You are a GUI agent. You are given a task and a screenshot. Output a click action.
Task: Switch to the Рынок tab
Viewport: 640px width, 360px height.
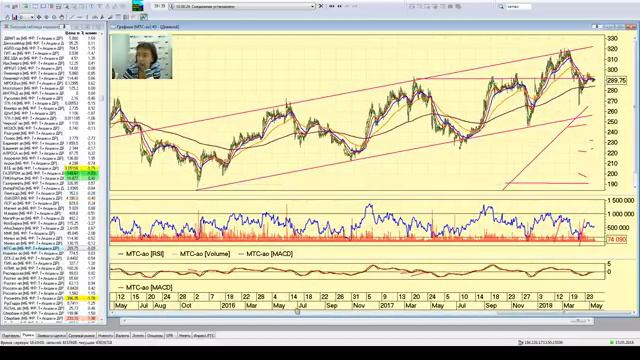tap(28, 335)
